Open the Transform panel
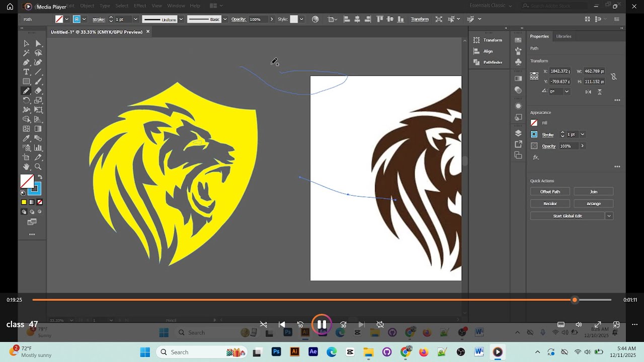This screenshot has height=362, width=644. [x=488, y=40]
